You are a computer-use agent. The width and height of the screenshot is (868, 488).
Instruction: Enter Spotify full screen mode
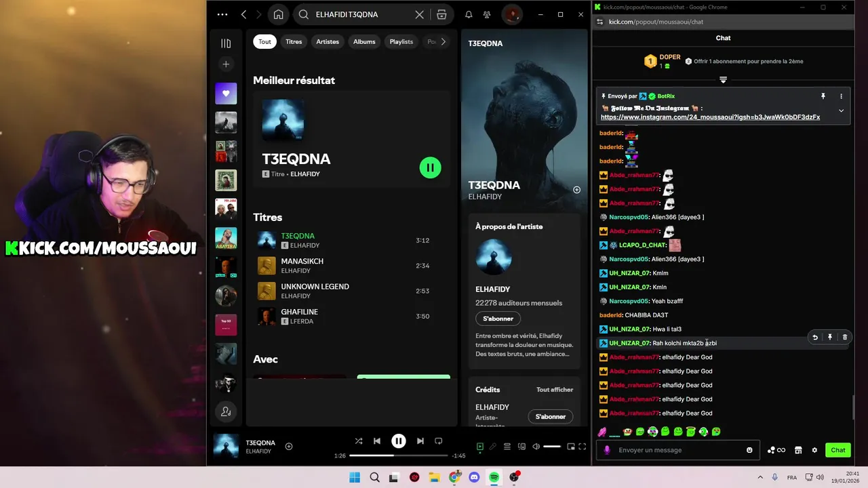click(582, 447)
